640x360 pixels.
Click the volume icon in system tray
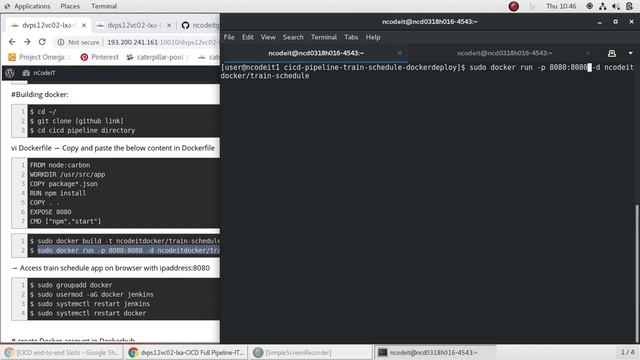point(616,6)
